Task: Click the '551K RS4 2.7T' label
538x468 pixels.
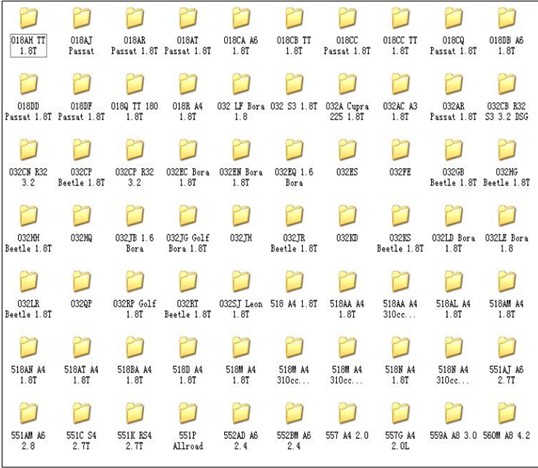Action: (x=134, y=441)
